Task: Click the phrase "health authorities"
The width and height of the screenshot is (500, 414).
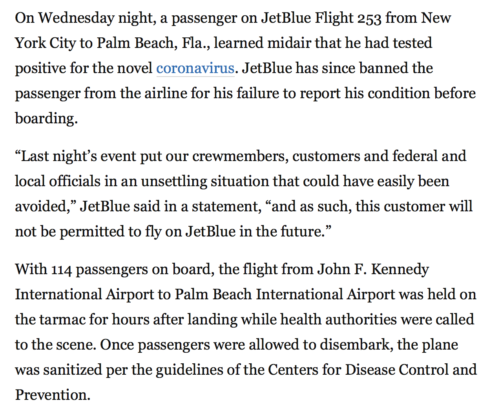Action: coord(338,319)
